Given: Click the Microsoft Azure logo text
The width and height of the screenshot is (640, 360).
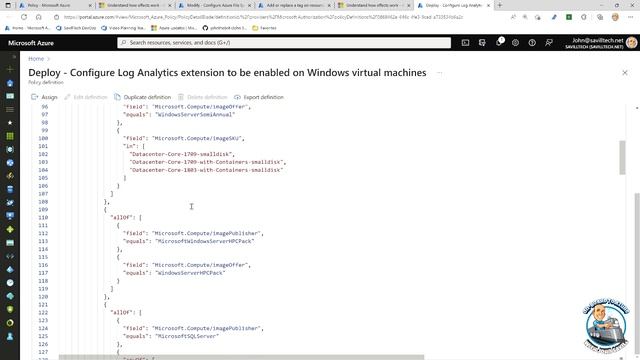Looking at the screenshot, I should tap(31, 43).
